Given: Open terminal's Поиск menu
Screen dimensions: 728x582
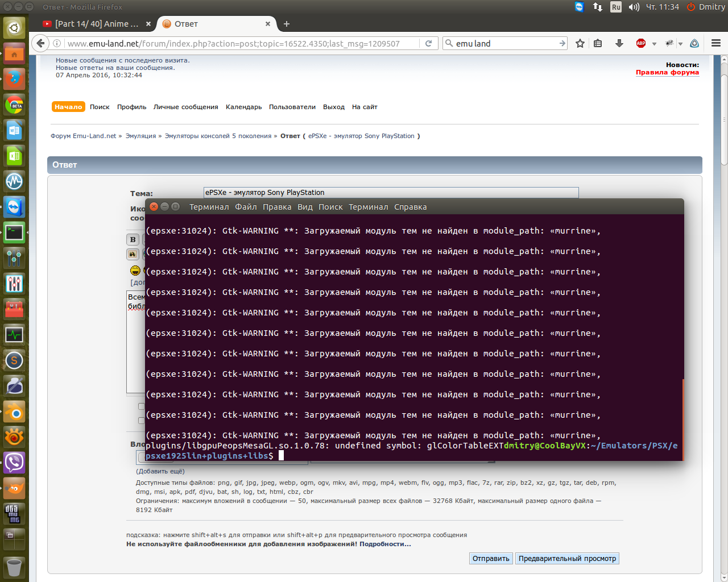Looking at the screenshot, I should 330,207.
